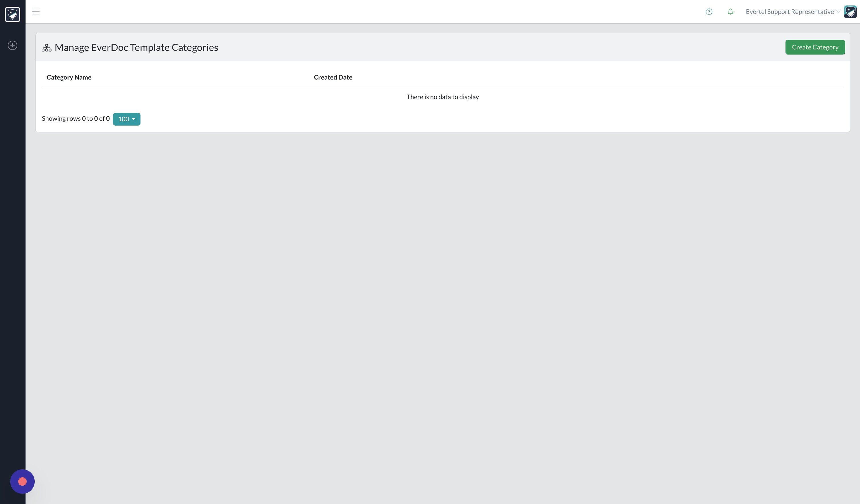Sort by Created Date column header

333,77
